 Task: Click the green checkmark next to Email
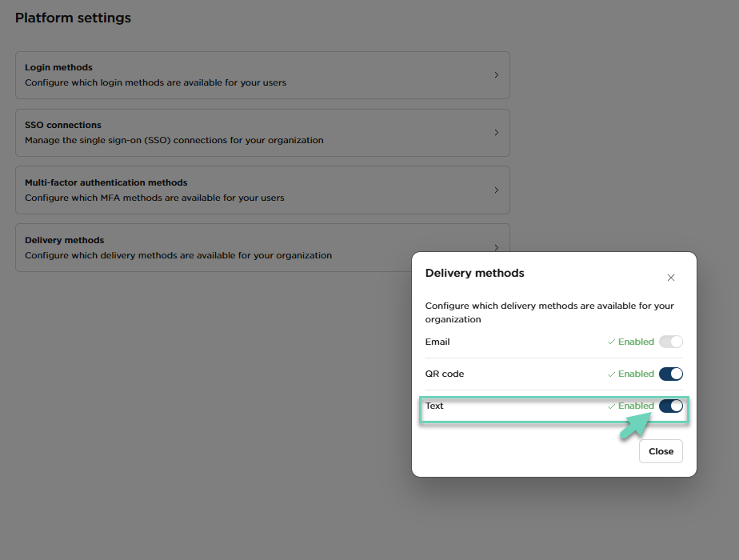point(611,342)
